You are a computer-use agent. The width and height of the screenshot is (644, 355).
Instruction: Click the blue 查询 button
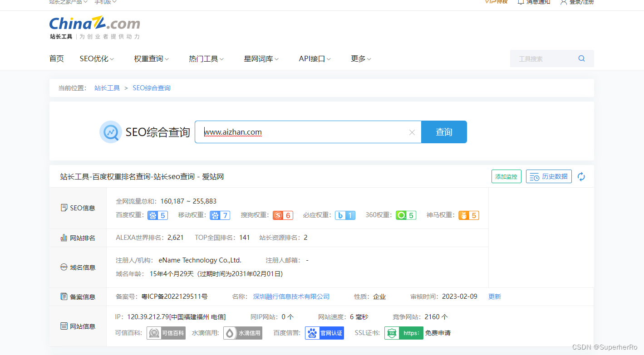click(x=444, y=132)
